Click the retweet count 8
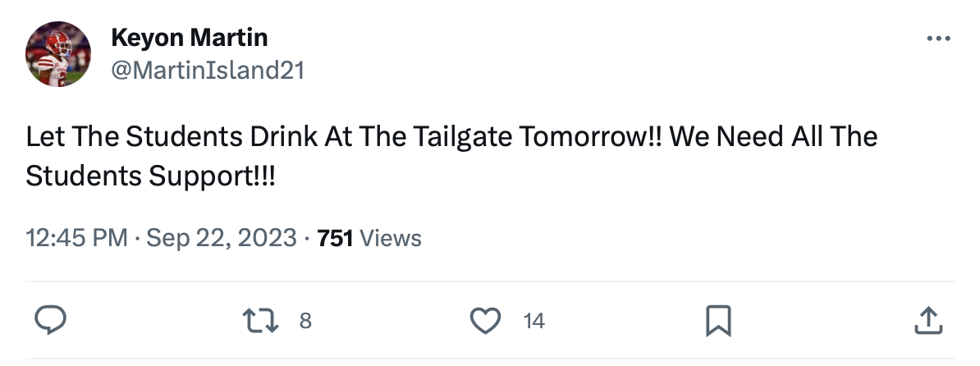Viewport: 980px width, 366px height. click(x=305, y=321)
